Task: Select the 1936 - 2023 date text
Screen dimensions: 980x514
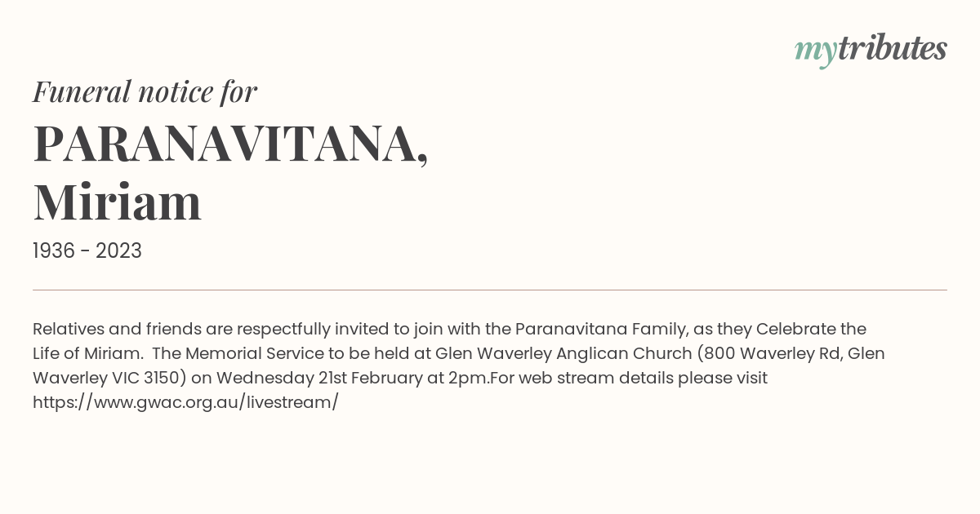Action: tap(87, 251)
